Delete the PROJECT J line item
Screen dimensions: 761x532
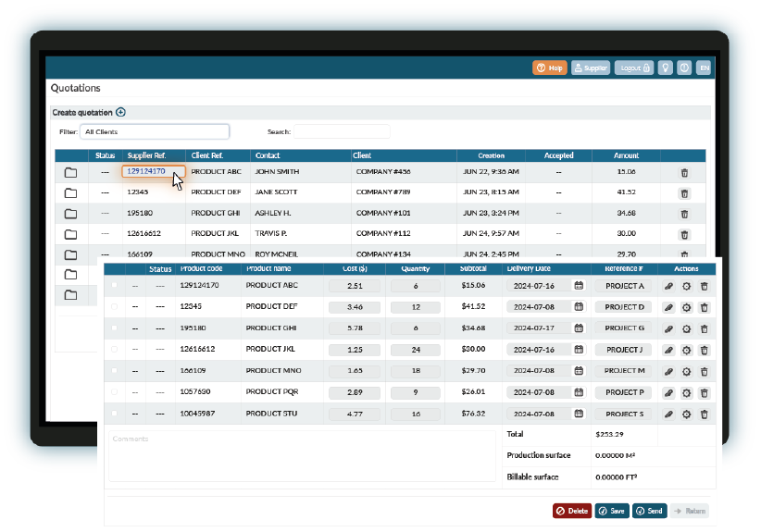pyautogui.click(x=705, y=350)
